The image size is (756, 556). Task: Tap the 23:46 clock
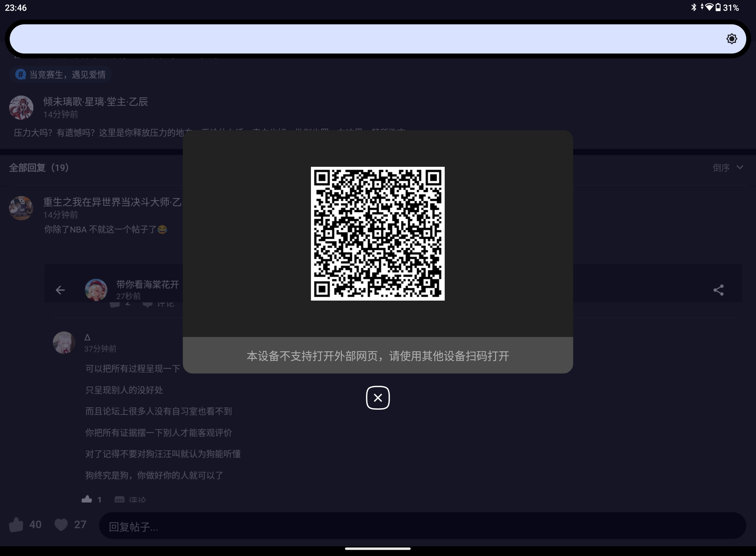click(16, 8)
